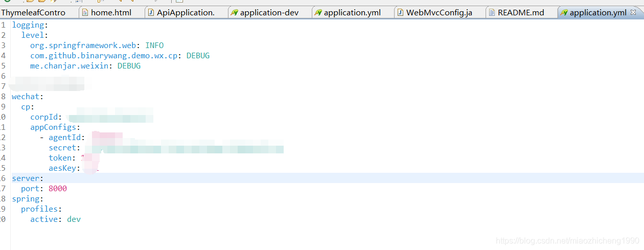Image resolution: width=644 pixels, height=250 pixels.
Task: Click the 'cp:' key under wechat
Action: tap(28, 107)
